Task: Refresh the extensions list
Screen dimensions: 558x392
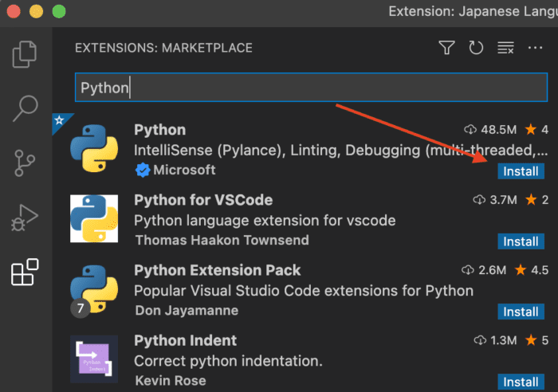Action: tap(476, 48)
